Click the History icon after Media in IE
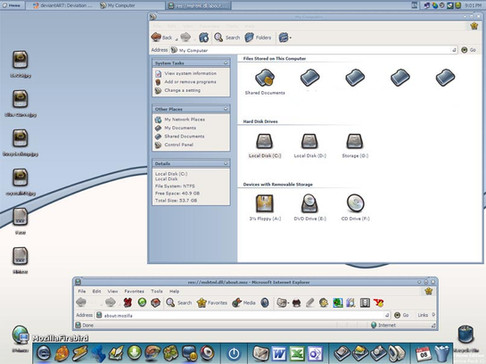This screenshot has height=364, width=486. [265, 303]
